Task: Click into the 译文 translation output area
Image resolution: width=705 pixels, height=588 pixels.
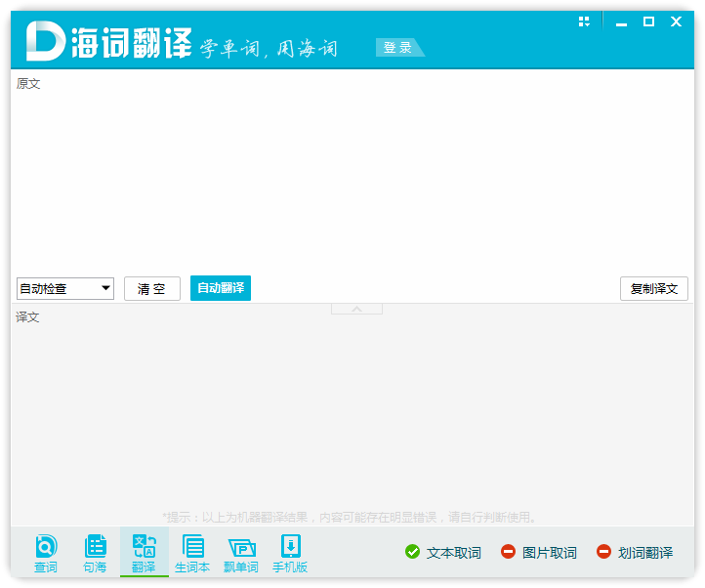Action: (x=352, y=414)
